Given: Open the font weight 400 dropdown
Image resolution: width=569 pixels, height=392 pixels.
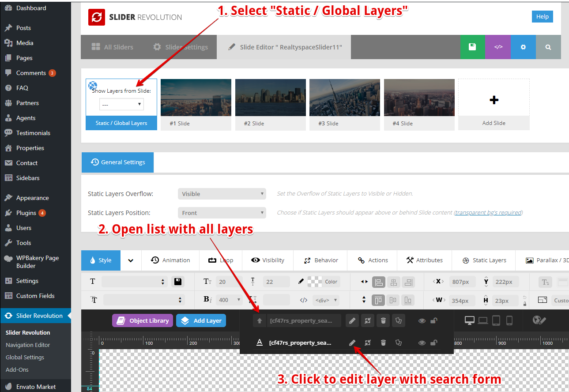Looking at the screenshot, I should 229,300.
